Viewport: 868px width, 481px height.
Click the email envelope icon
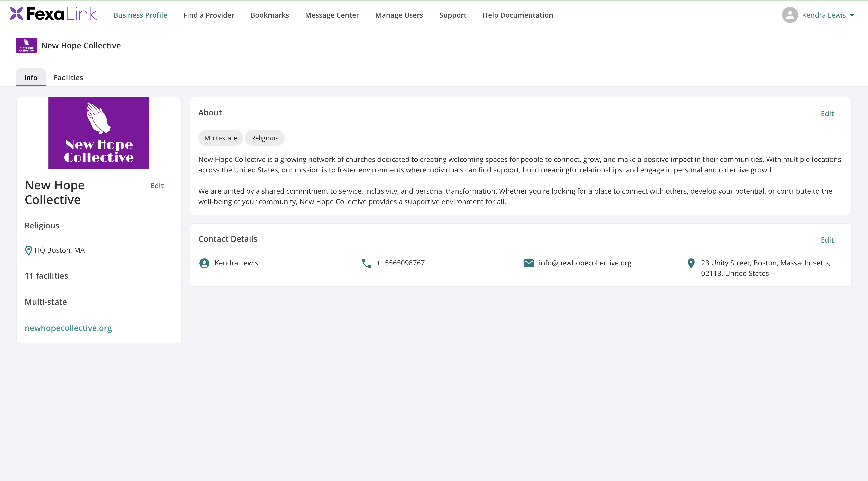pyautogui.click(x=529, y=263)
